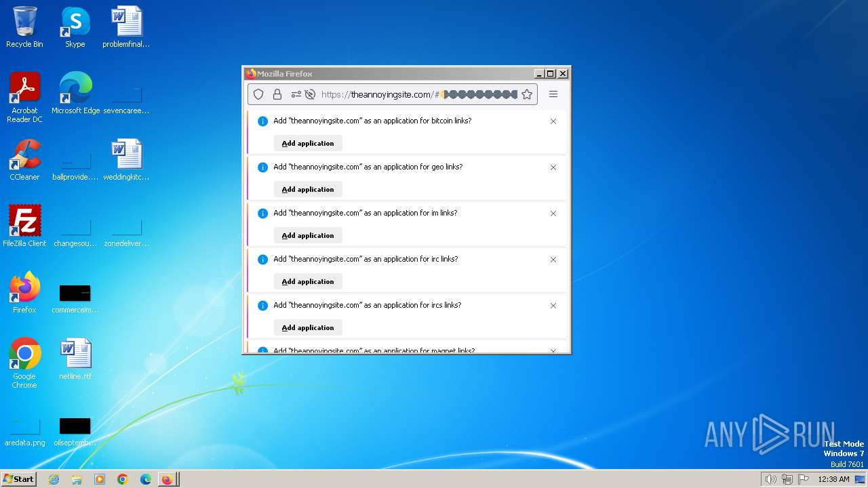The image size is (868, 488).
Task: Click the info icon on bitcoin notification
Action: pyautogui.click(x=262, y=121)
